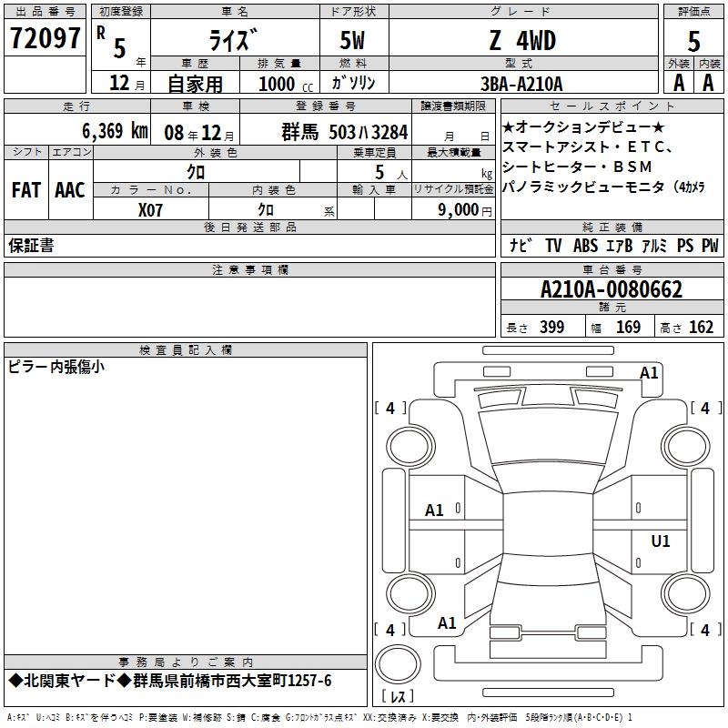Select the エアB equipment item

coord(620,245)
